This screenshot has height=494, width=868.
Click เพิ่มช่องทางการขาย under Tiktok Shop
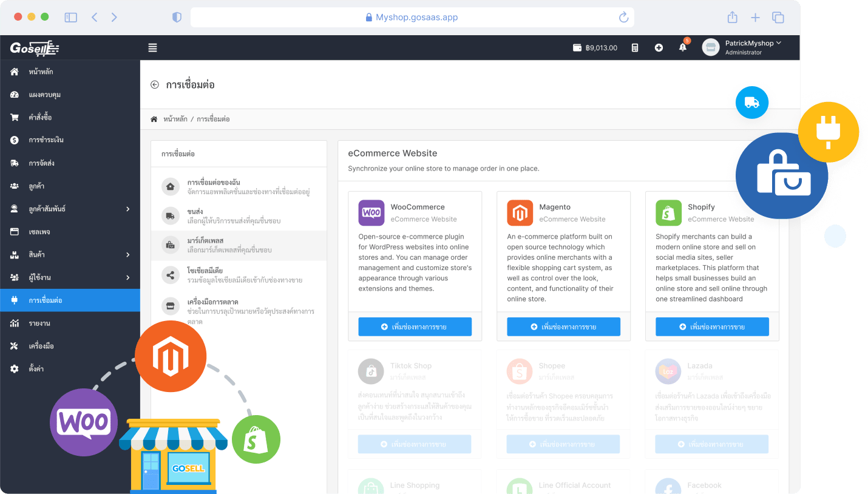415,444
